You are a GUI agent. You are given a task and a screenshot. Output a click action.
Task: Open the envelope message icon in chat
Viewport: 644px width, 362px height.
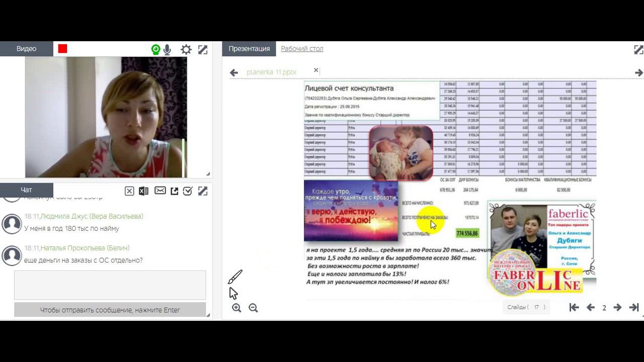click(x=160, y=191)
